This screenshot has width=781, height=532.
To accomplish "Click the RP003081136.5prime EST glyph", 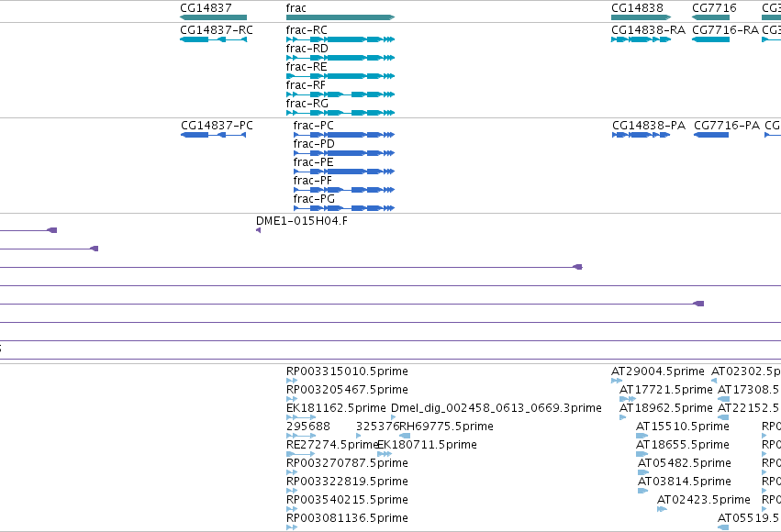I will (x=291, y=528).
